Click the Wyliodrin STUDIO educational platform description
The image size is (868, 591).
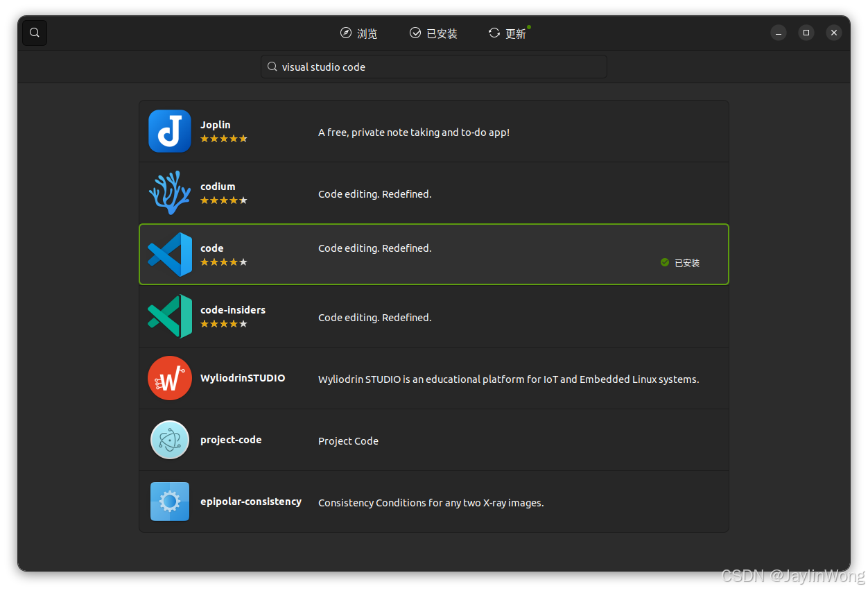(508, 379)
